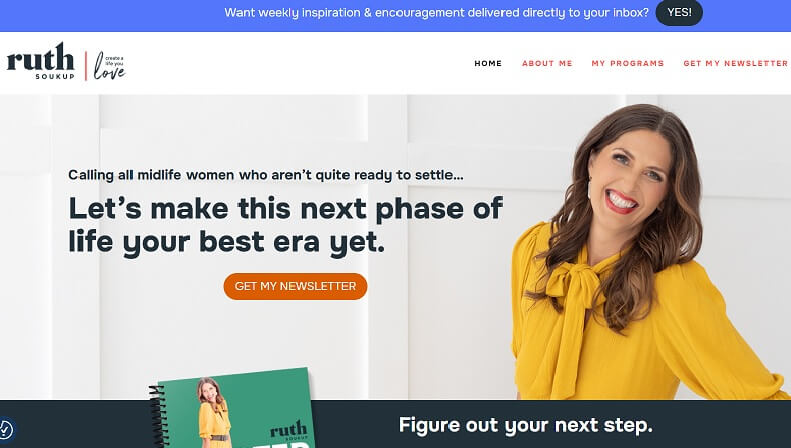Click the 'Calling all midlife women' tagline
Viewport: 791px width, 448px height.
tap(266, 175)
